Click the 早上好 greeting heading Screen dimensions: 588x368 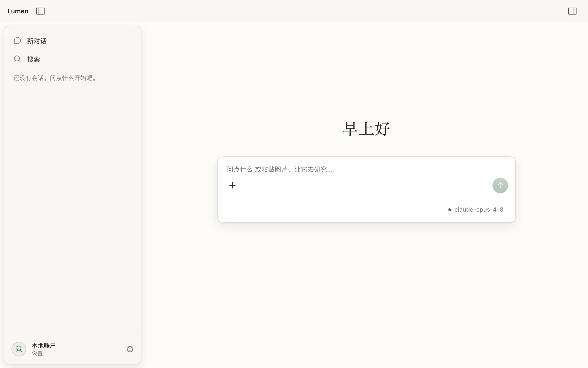(x=366, y=129)
